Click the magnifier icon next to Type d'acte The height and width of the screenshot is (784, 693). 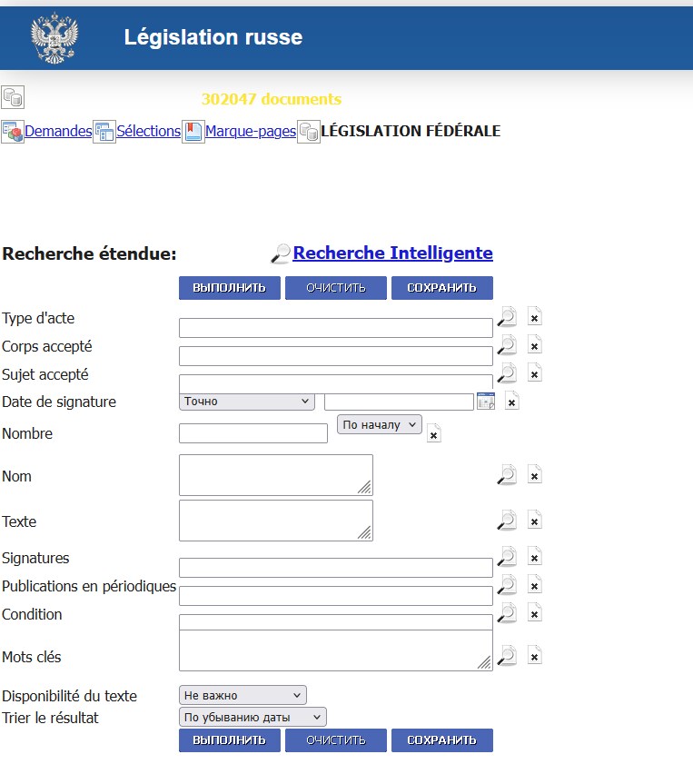pyautogui.click(x=507, y=317)
